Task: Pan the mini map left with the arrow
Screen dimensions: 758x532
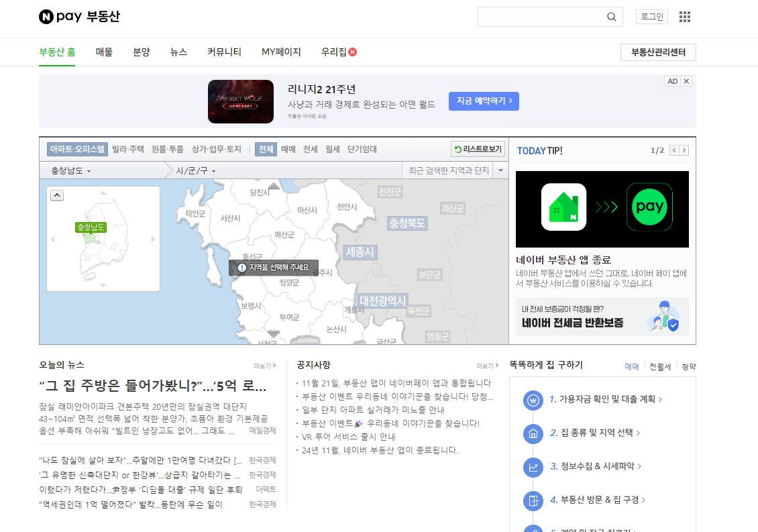Action: 53,239
